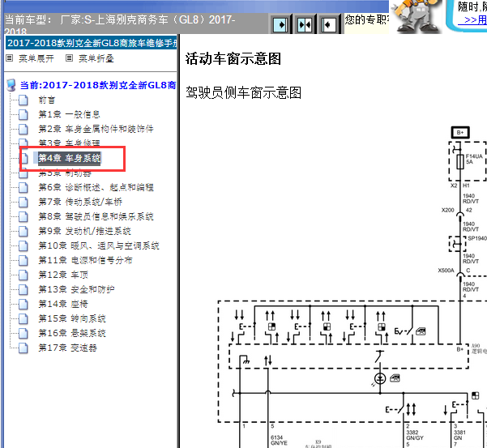Expand all menus with 菜单展开

tap(36, 58)
